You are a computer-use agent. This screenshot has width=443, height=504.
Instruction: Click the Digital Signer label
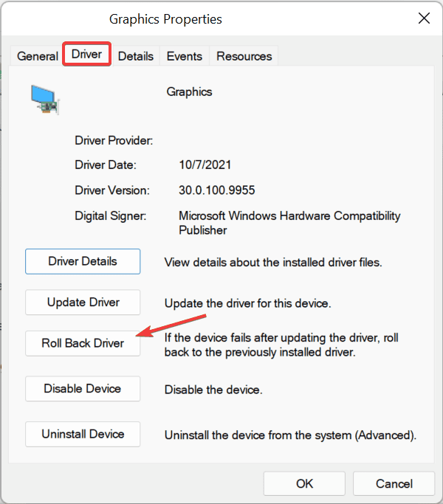click(x=110, y=215)
